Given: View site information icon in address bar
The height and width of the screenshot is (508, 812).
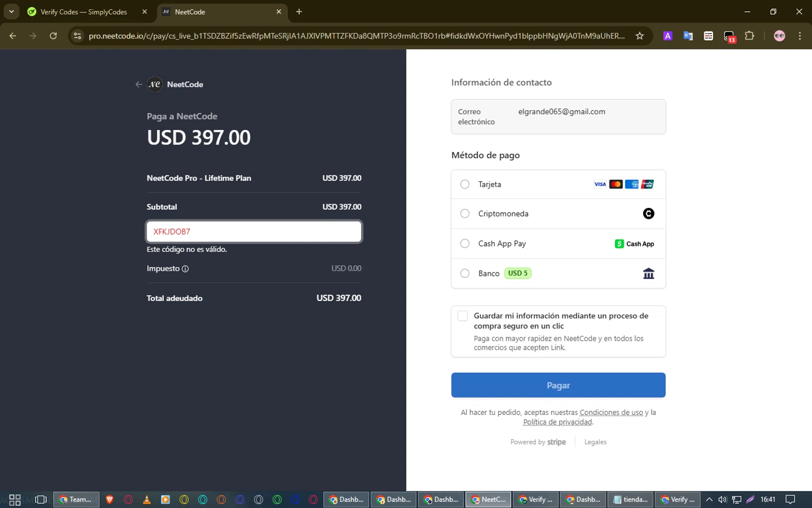Looking at the screenshot, I should click(x=77, y=36).
